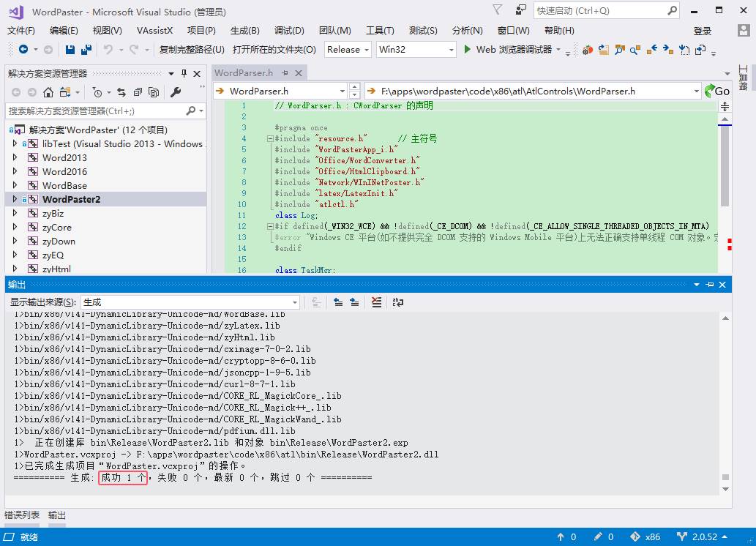Toggle word wrap in the Output panel

tap(398, 302)
